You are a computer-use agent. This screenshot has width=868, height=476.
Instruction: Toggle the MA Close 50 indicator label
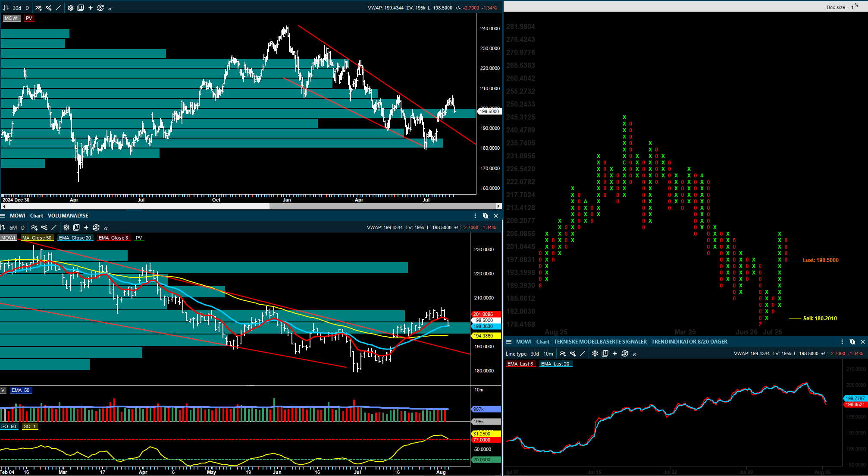pos(37,238)
